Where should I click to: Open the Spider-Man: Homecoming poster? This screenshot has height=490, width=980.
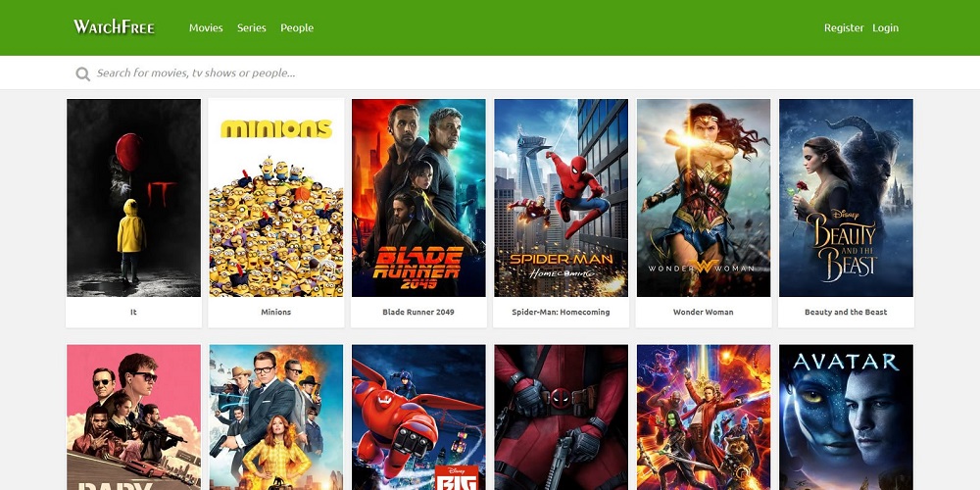(562, 198)
